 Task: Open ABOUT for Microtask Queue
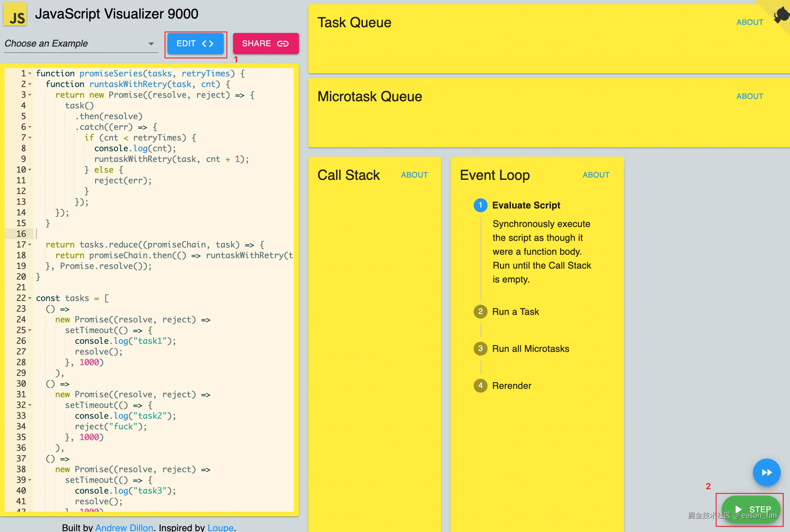click(749, 96)
